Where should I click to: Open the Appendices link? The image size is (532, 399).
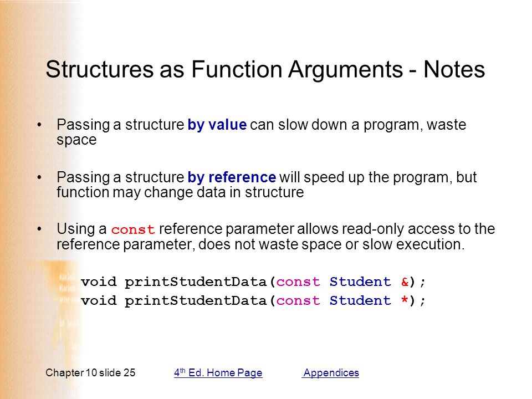coord(331,372)
